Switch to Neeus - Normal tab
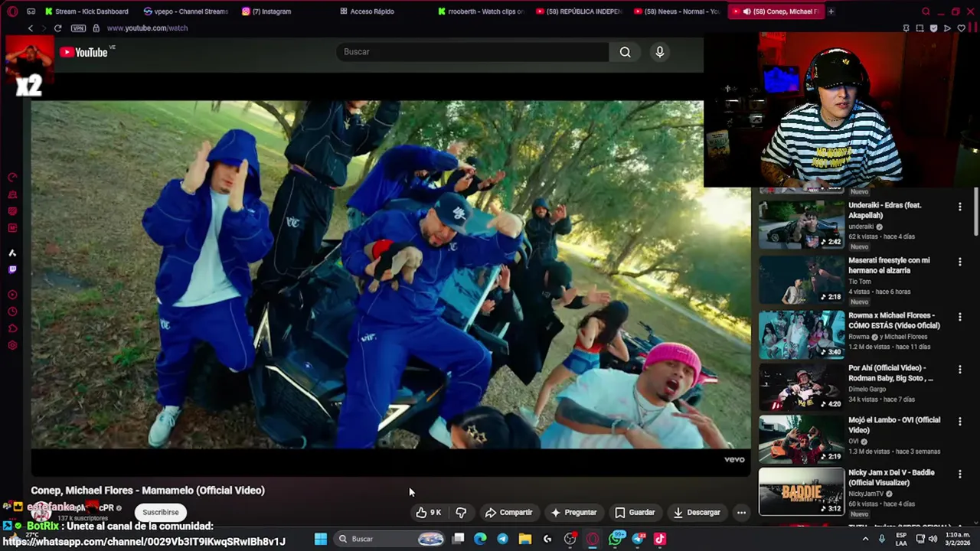The image size is (980, 551). 676,11
